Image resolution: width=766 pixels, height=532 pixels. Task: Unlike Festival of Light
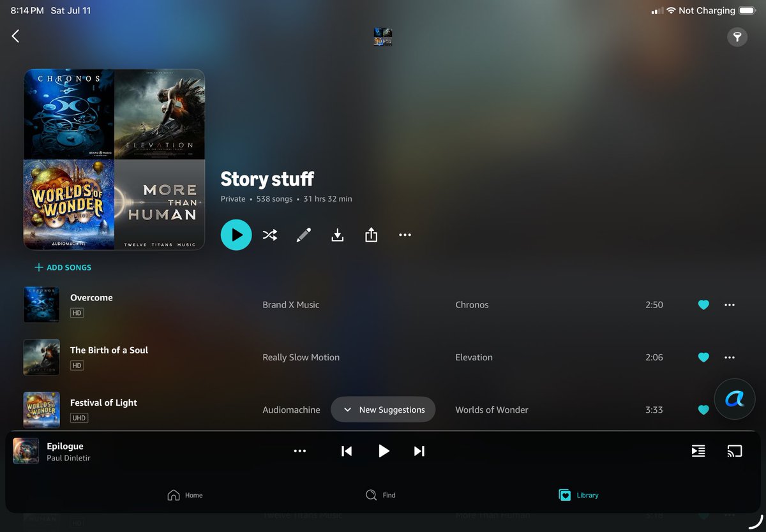point(703,410)
